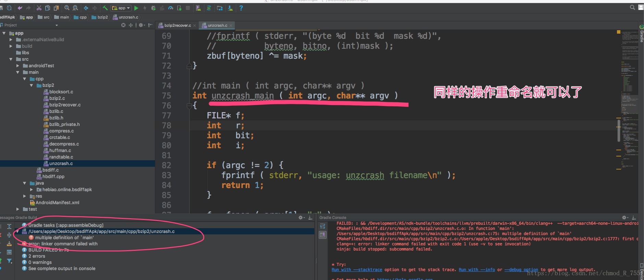This screenshot has width=644, height=280.
Task: Expand the .externalNativeBuild folder
Action: pyautogui.click(x=11, y=40)
